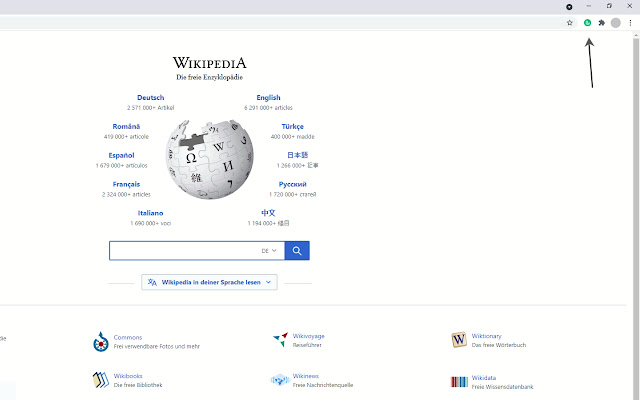Open the English Wikipedia link
The width and height of the screenshot is (640, 400).
click(x=268, y=98)
